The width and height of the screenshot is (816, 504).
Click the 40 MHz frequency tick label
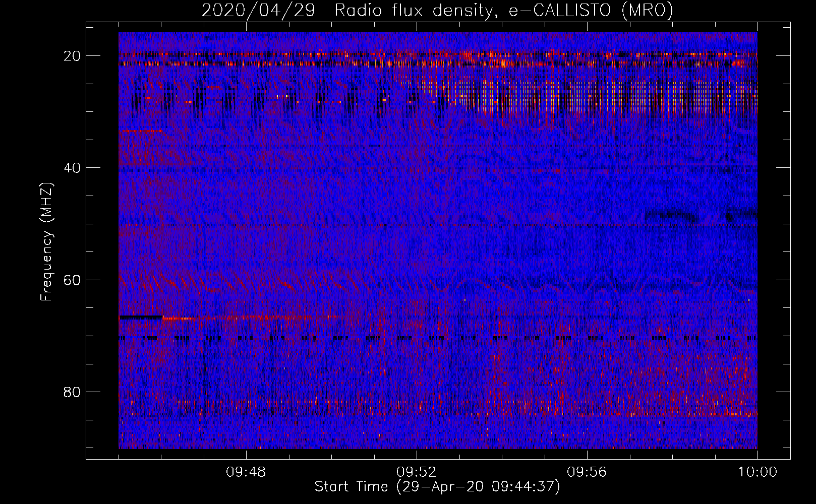tap(73, 168)
